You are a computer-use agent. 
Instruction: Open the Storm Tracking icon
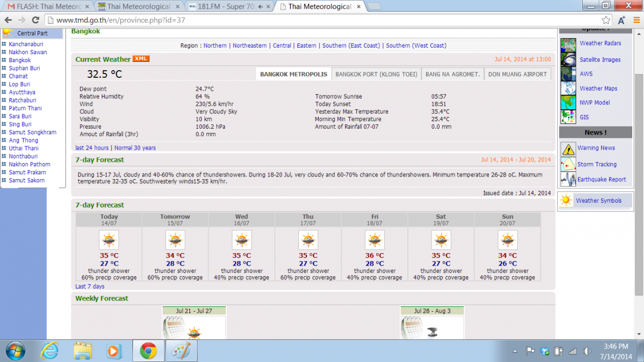click(568, 164)
